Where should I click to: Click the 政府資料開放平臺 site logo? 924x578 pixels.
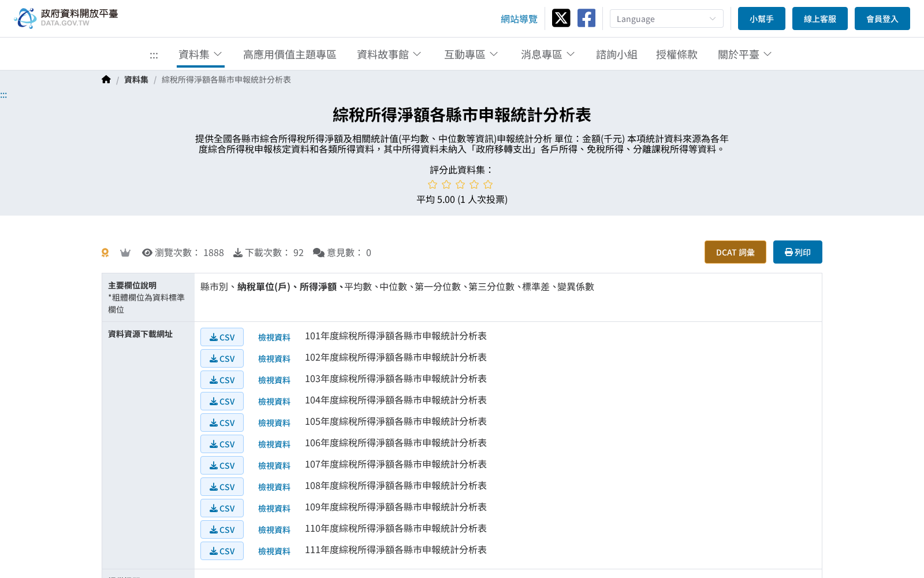pyautogui.click(x=66, y=18)
